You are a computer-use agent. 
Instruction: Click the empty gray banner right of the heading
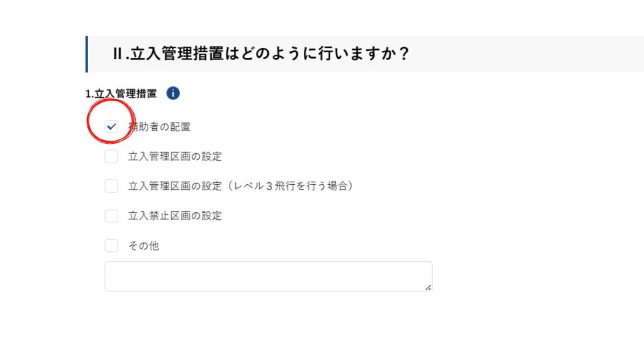point(528,54)
